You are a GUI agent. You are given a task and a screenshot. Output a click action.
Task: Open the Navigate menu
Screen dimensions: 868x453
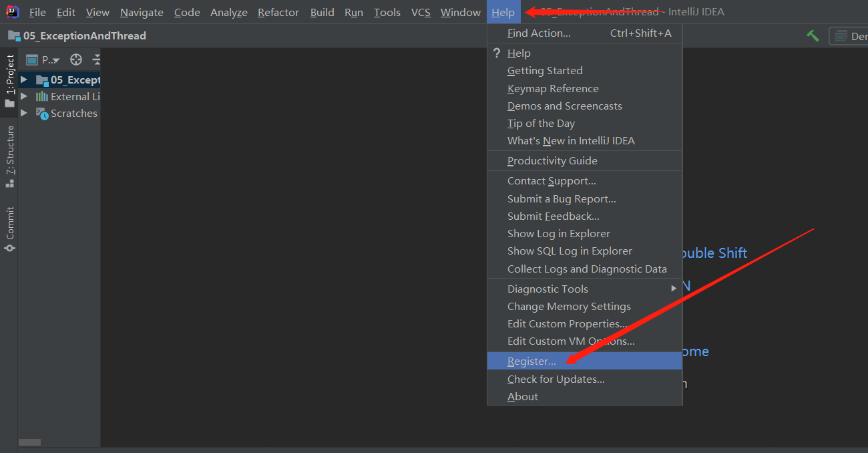tap(142, 12)
